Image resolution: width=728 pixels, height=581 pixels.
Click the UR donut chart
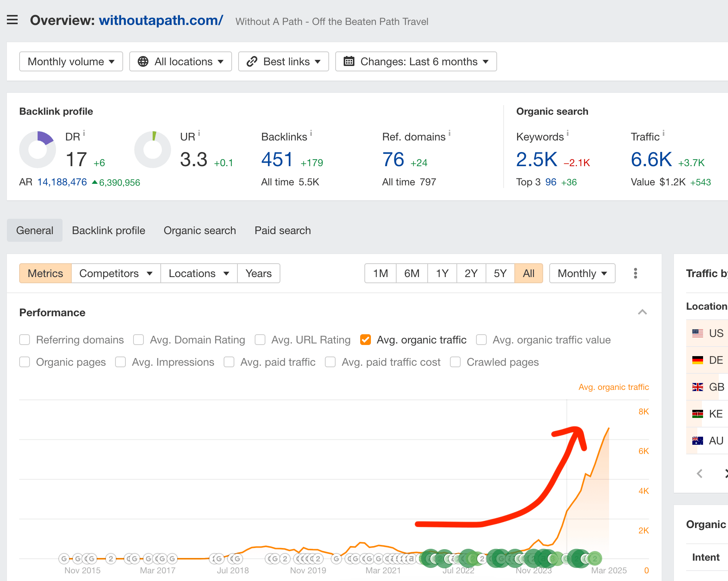(153, 150)
